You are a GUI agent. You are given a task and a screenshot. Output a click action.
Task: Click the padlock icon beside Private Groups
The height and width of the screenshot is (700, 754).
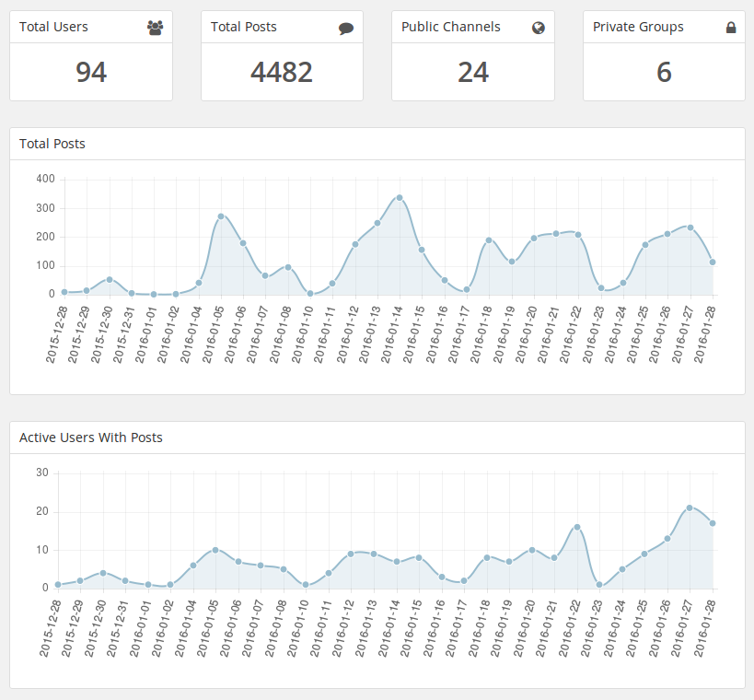click(x=731, y=28)
